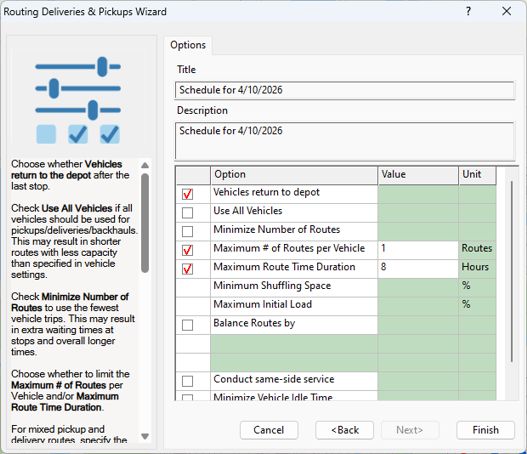Click the Title input field
The height and width of the screenshot is (454, 527).
point(344,90)
